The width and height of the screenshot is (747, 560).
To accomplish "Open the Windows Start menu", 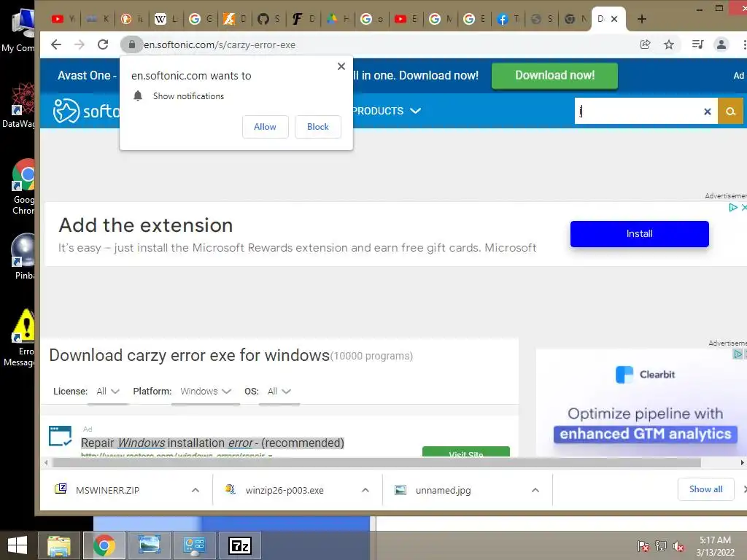I will click(18, 545).
